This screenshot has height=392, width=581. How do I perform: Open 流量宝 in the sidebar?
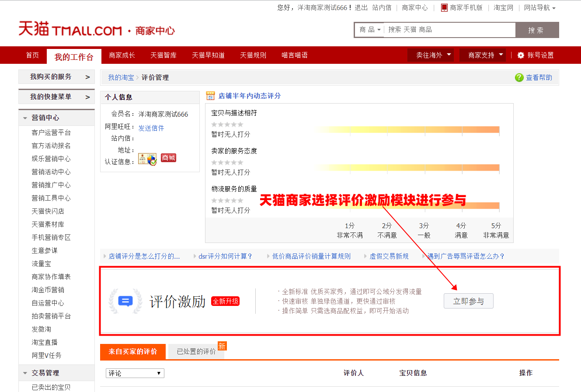coord(41,264)
